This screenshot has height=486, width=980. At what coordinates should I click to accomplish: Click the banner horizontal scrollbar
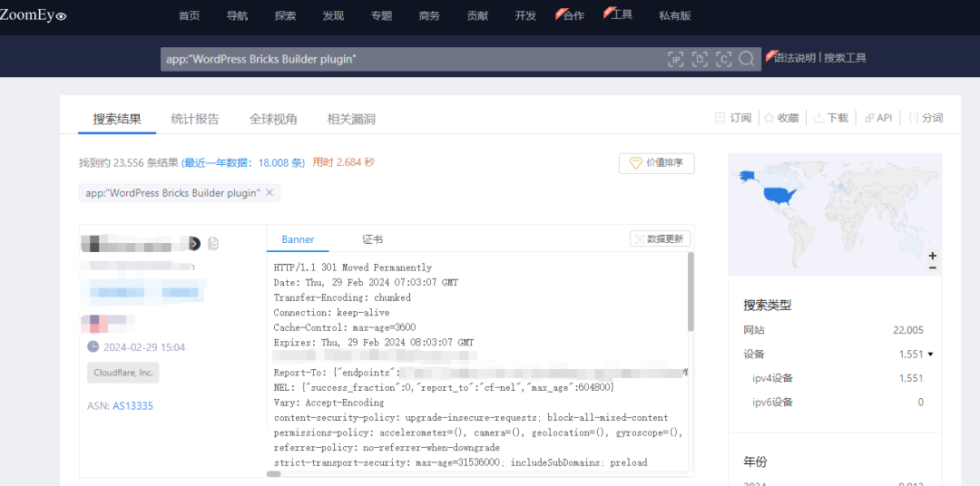[x=274, y=473]
